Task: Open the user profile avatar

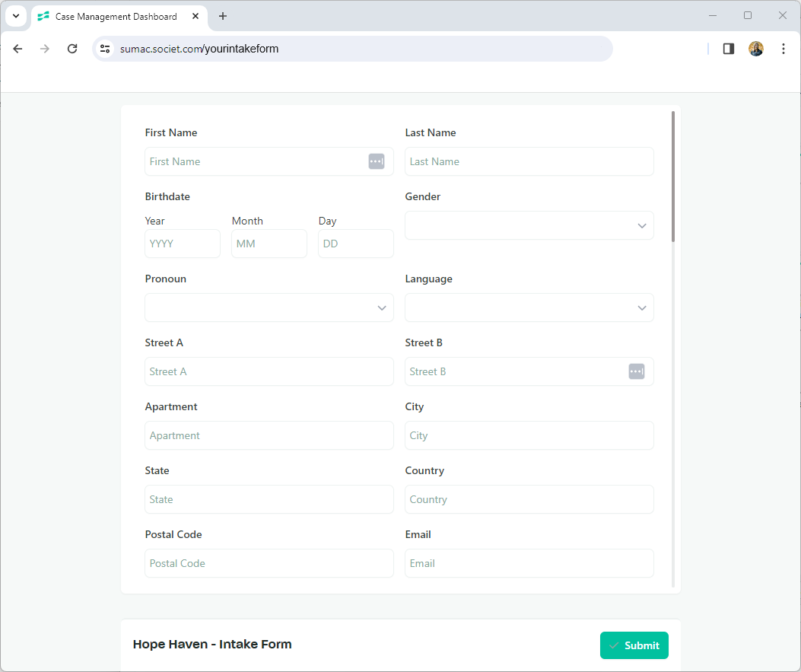Action: (x=756, y=49)
